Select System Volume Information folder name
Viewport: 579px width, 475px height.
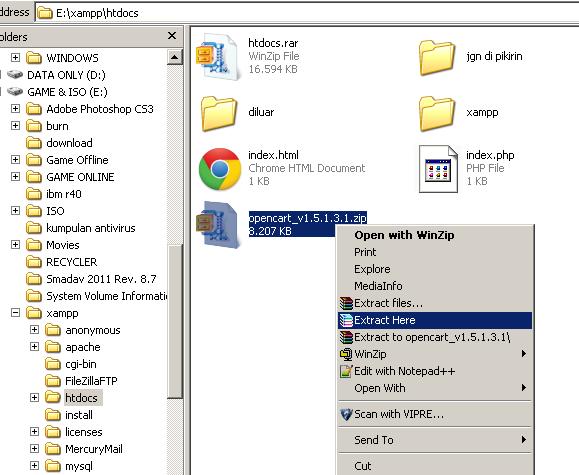click(106, 296)
